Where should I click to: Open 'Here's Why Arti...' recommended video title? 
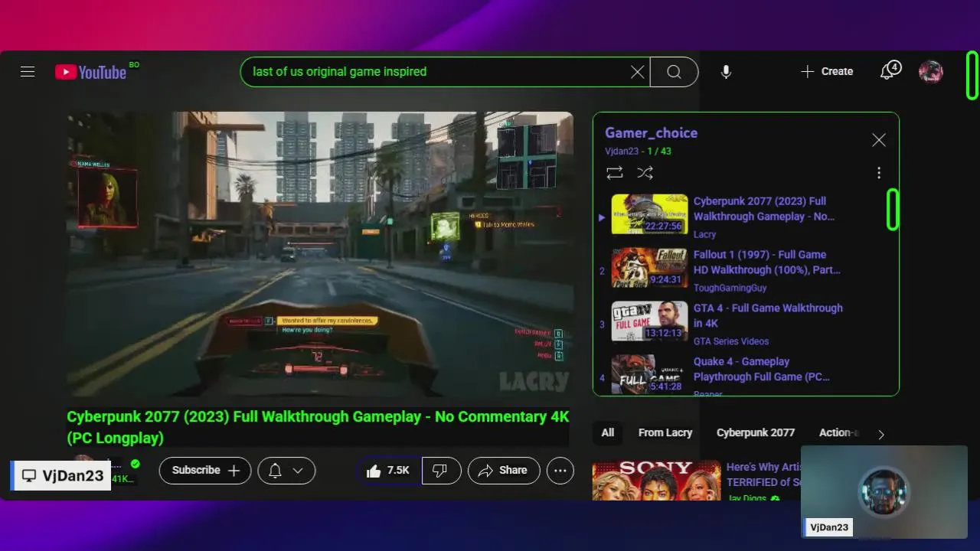click(x=763, y=474)
